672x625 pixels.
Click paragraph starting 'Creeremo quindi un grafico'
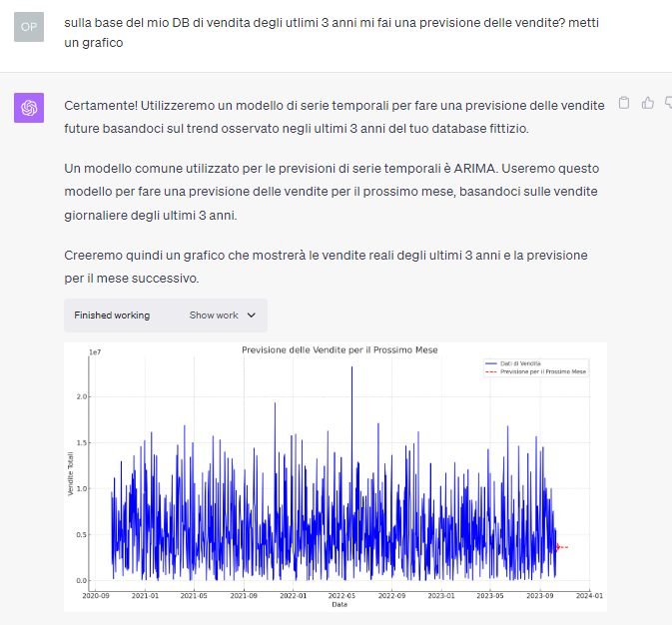(326, 267)
